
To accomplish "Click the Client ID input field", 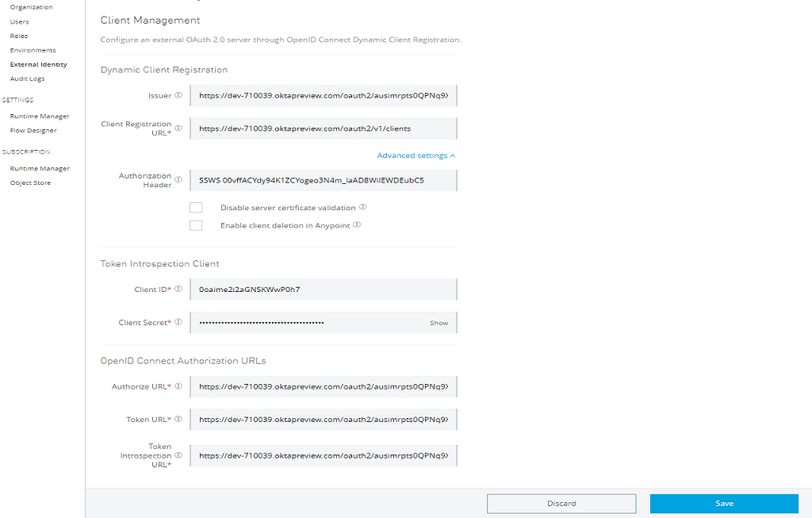I will coord(324,290).
